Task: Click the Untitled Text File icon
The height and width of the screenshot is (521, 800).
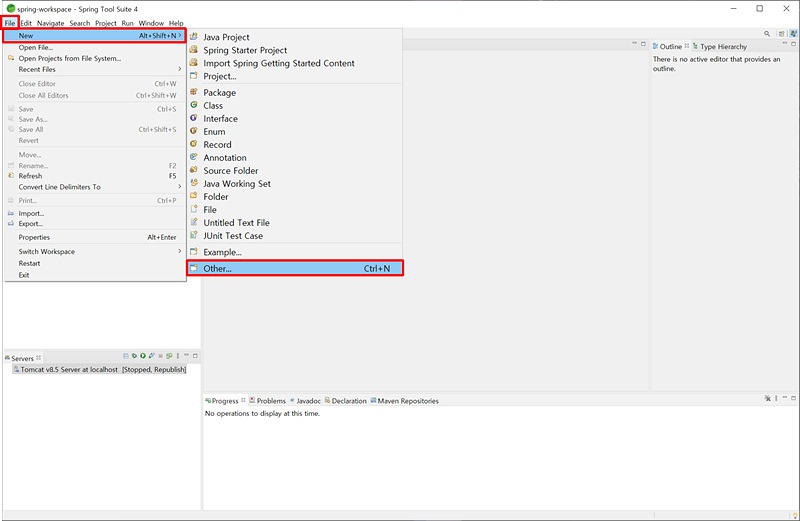Action: click(x=194, y=222)
